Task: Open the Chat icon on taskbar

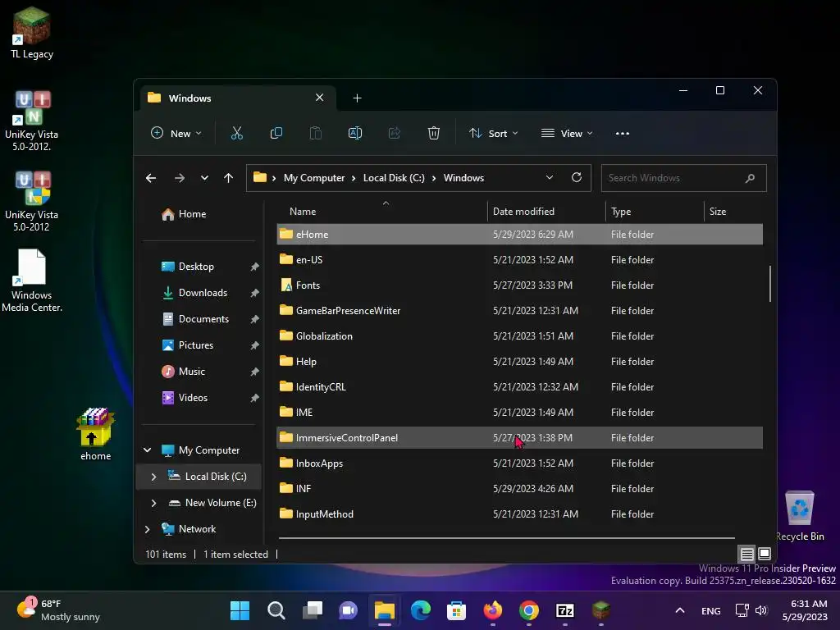Action: point(348,610)
